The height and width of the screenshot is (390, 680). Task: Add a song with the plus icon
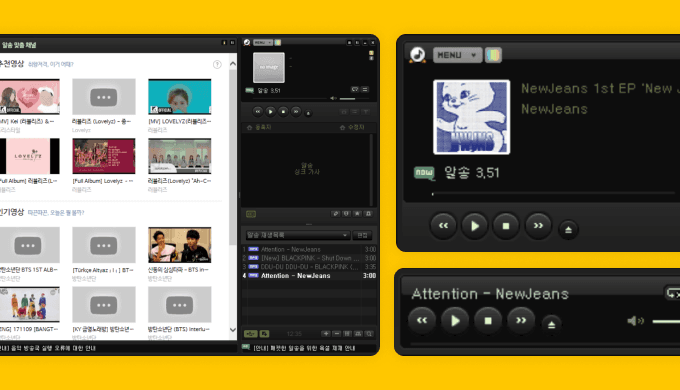point(326,334)
